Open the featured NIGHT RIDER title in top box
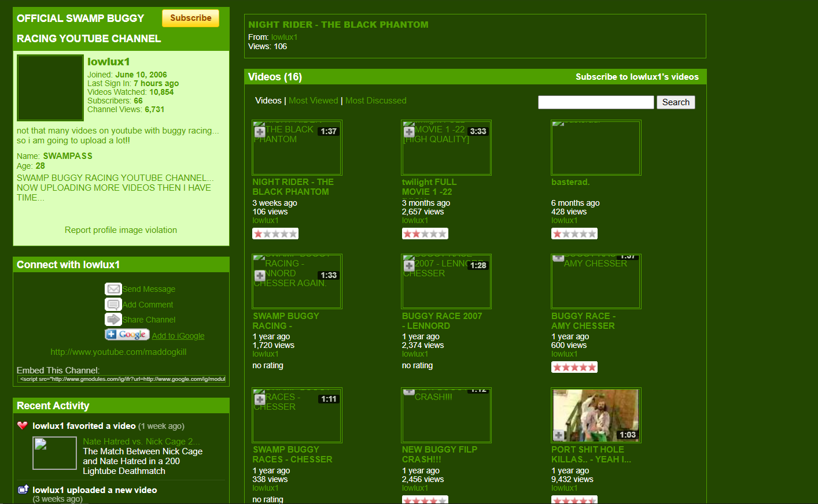Screen dimensions: 818x504 pos(338,25)
